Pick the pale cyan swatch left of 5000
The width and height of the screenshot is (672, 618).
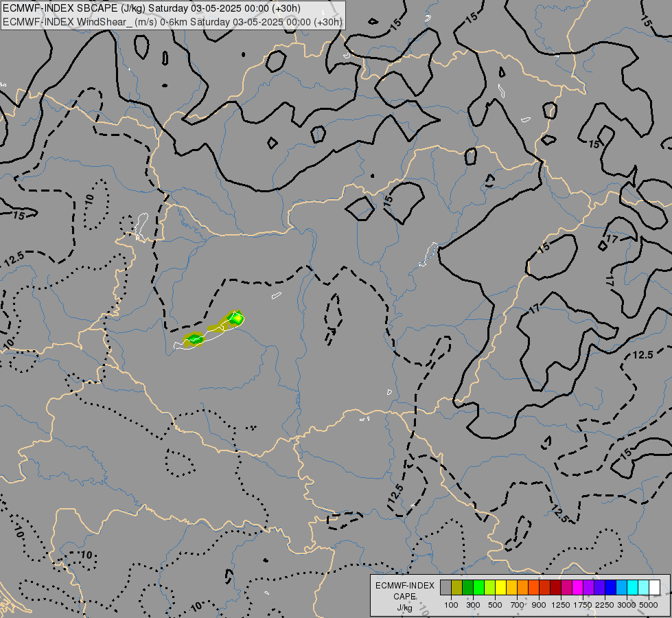click(x=643, y=587)
